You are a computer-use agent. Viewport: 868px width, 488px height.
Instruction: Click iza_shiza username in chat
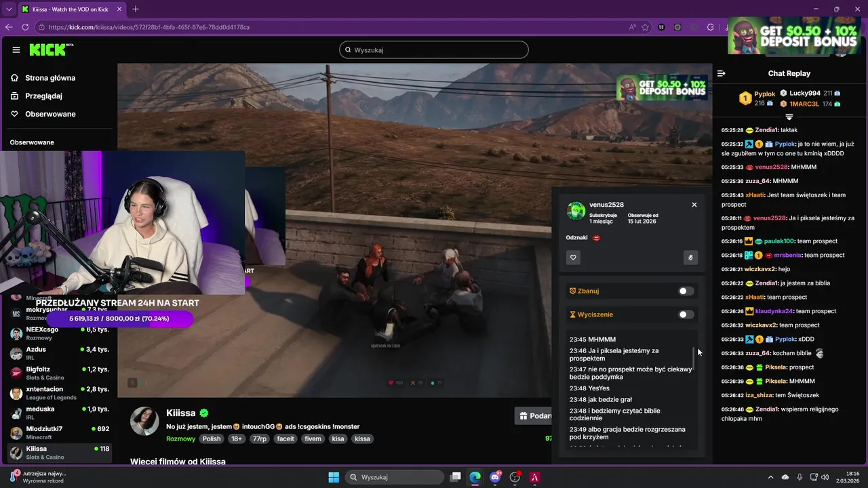click(759, 395)
